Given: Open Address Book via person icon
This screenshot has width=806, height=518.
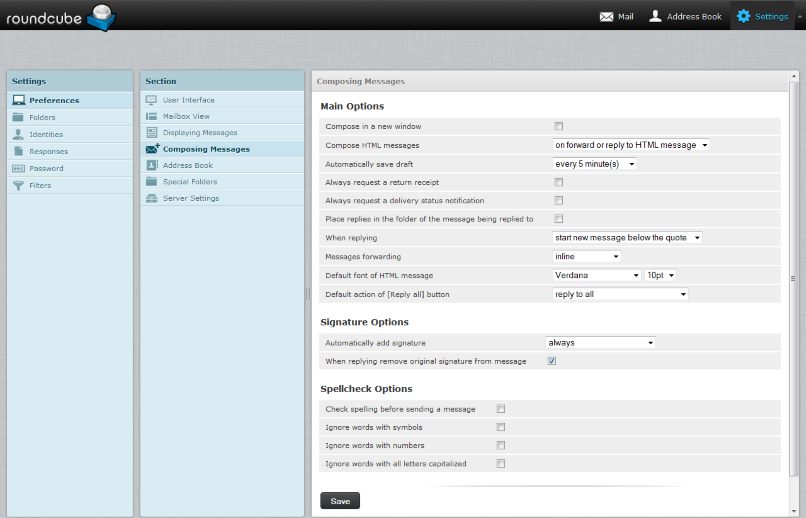Looking at the screenshot, I should point(655,16).
